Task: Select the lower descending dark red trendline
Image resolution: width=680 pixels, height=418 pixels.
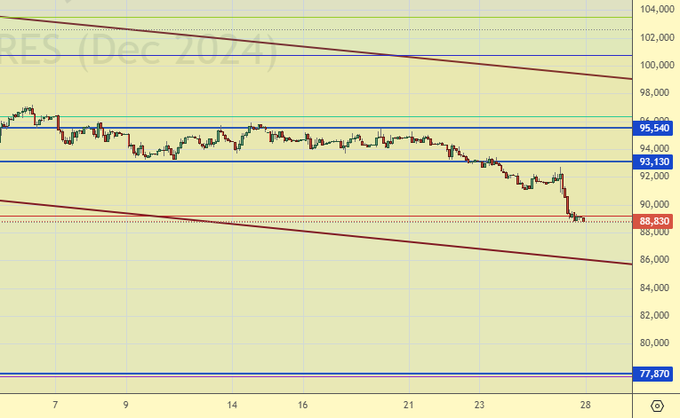Action: (x=300, y=229)
